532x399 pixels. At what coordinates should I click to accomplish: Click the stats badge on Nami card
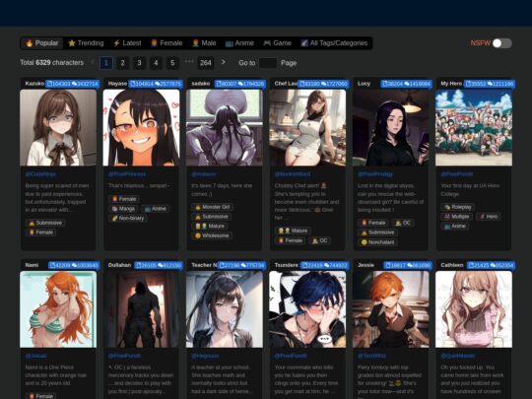(74, 265)
